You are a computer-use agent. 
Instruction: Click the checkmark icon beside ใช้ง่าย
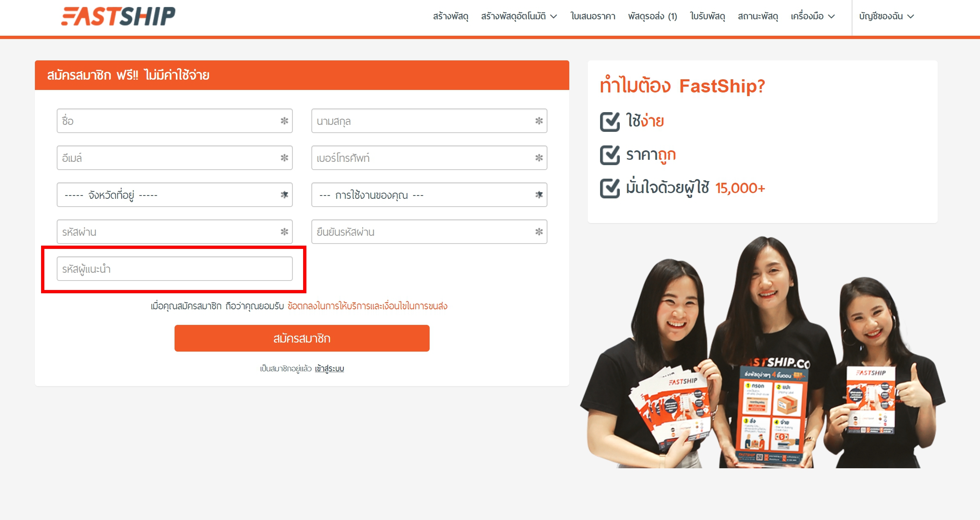(610, 121)
